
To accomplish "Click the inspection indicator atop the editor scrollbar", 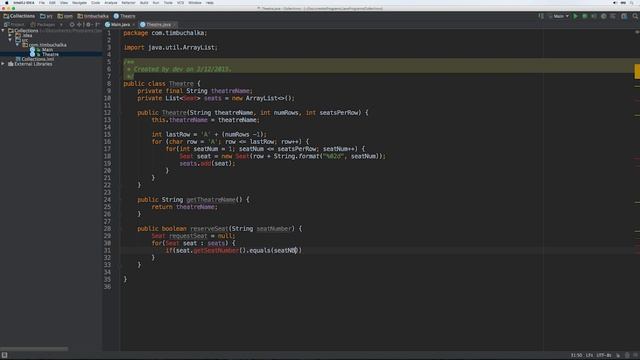I will click(x=637, y=32).
